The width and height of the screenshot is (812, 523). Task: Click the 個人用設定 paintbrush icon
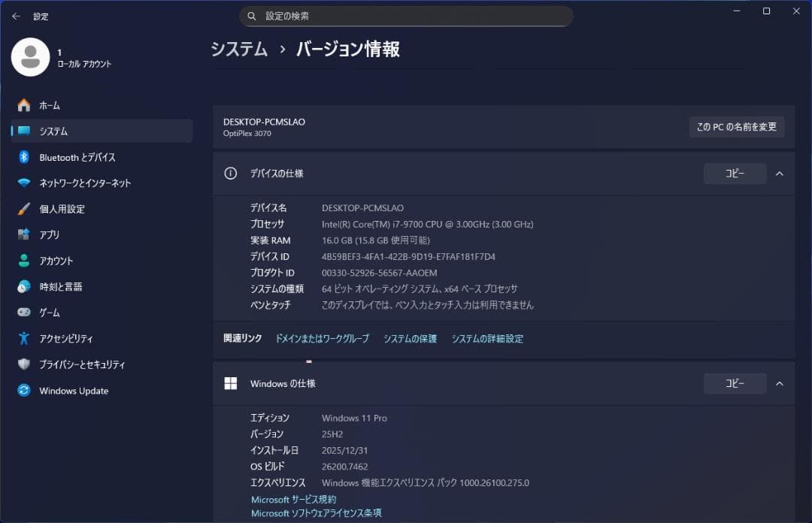(x=24, y=209)
